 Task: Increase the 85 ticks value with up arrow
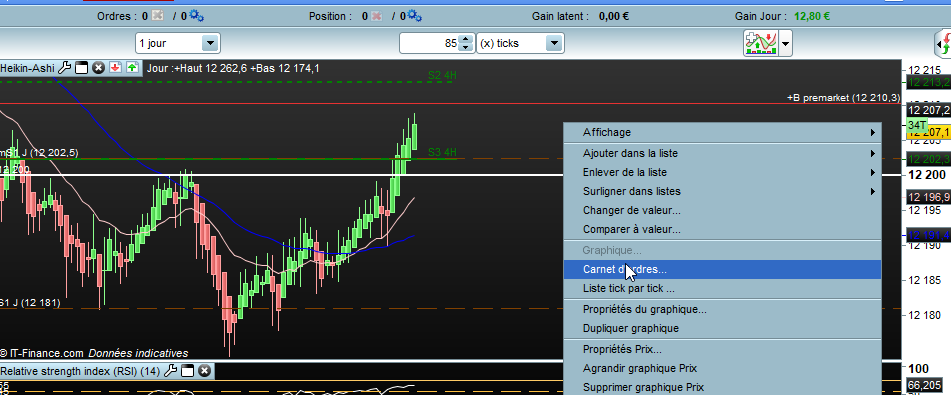(465, 39)
